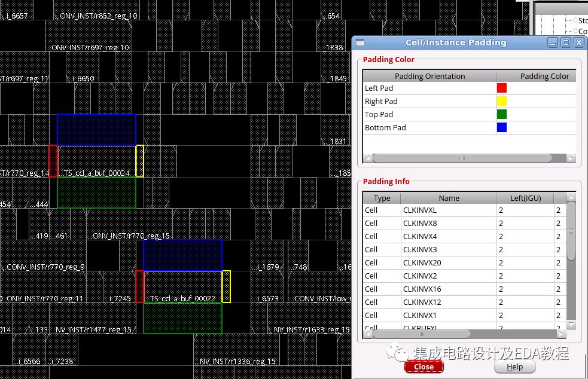Minimize the Cell/Instance Padding window
588x379 pixels.
coord(553,42)
